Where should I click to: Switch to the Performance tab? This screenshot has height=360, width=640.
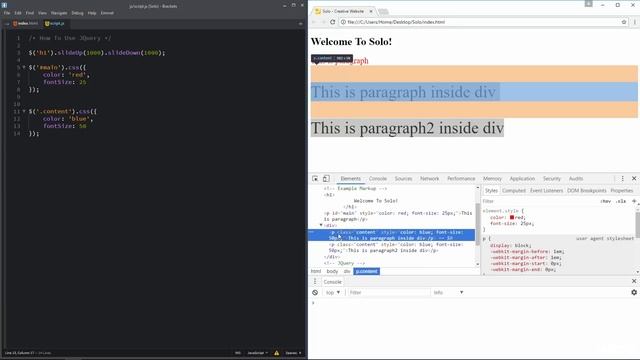(461, 179)
